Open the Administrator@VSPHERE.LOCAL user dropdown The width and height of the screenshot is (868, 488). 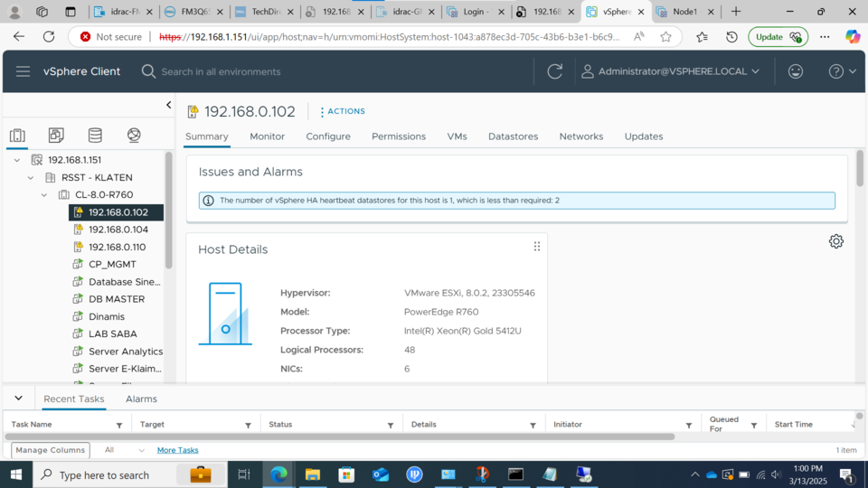tap(670, 71)
